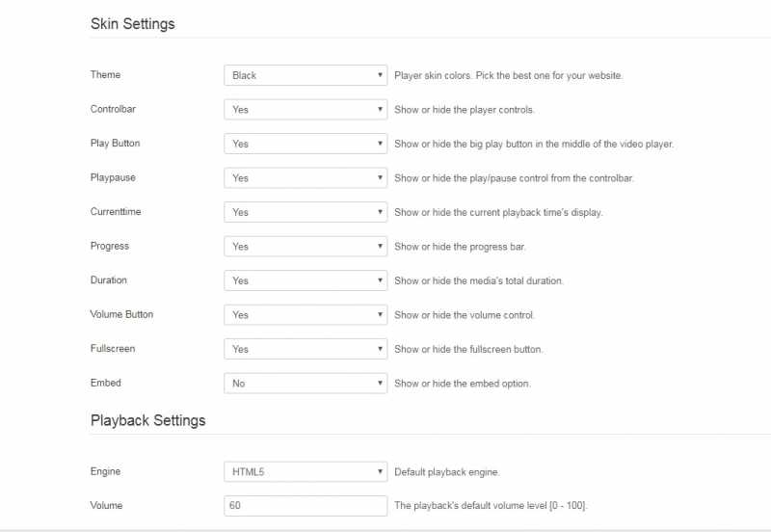Expand the Controlbar dropdown
This screenshot has height=532, width=771.
(x=305, y=110)
